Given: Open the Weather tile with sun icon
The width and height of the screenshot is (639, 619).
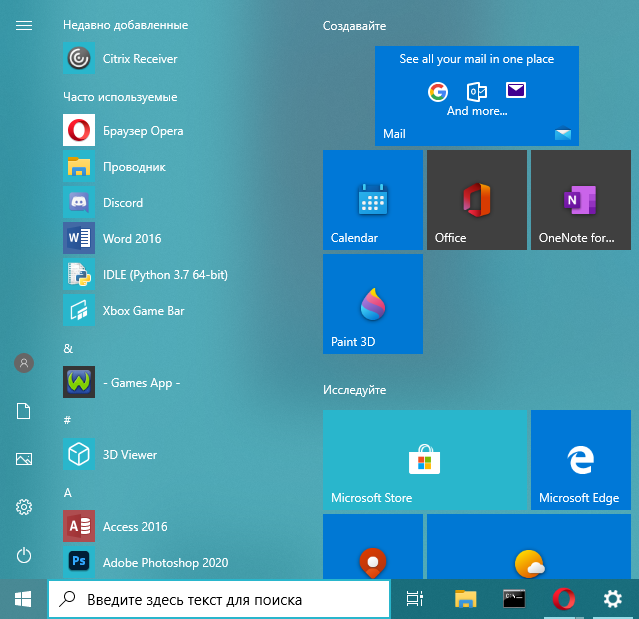Looking at the screenshot, I should coord(529,546).
